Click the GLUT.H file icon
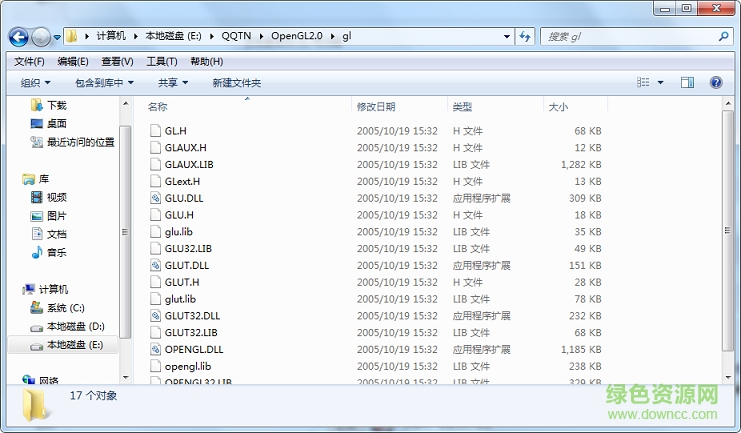This screenshot has height=433, width=741. (155, 282)
